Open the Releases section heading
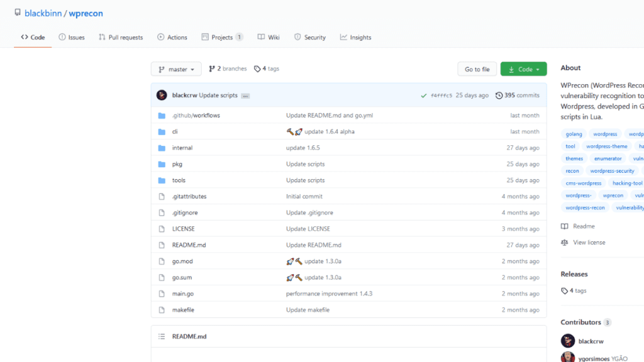The height and width of the screenshot is (362, 644). tap(574, 274)
